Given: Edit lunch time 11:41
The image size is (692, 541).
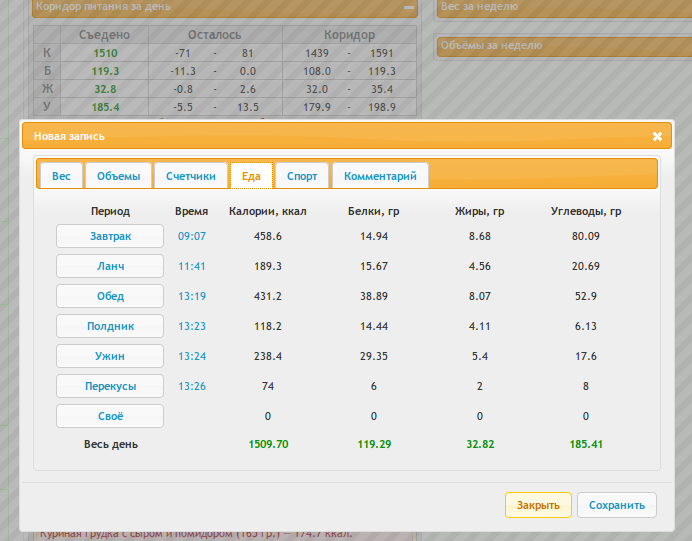Looking at the screenshot, I should point(192,266).
